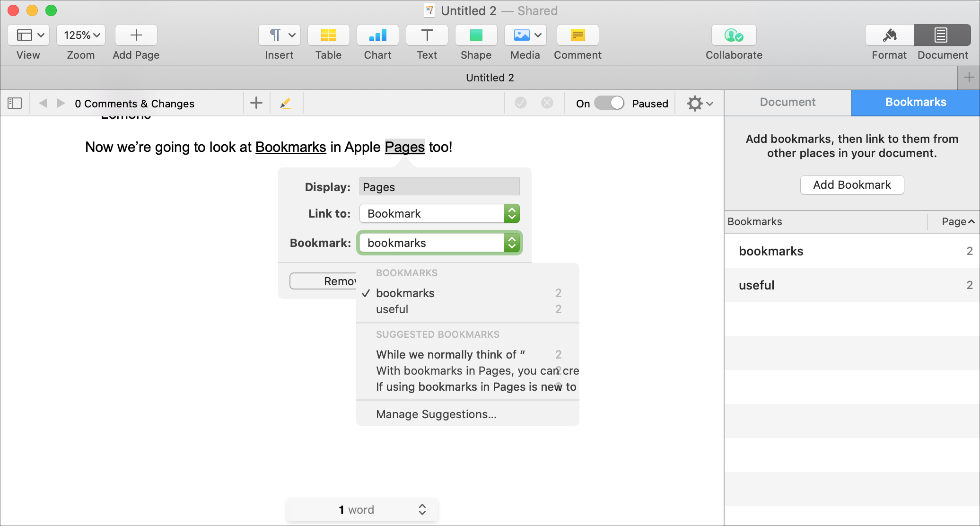This screenshot has width=980, height=526.
Task: Open the Format paintbrush inspector
Action: pyautogui.click(x=890, y=35)
